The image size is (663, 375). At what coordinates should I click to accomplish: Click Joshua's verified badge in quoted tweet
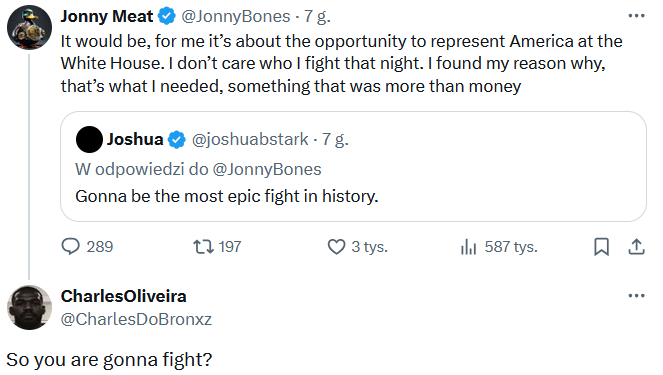[x=177, y=140]
